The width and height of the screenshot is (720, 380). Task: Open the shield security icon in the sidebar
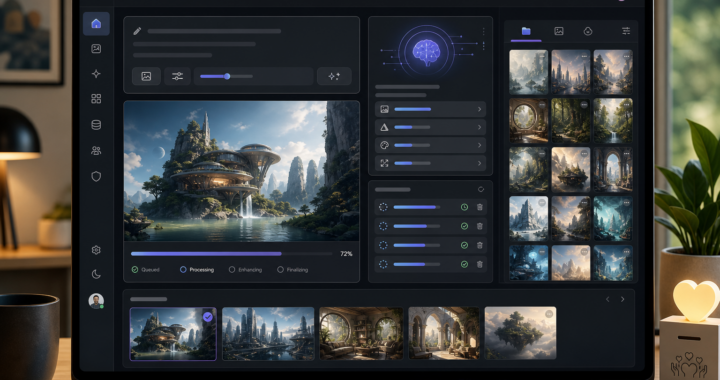[x=96, y=176]
